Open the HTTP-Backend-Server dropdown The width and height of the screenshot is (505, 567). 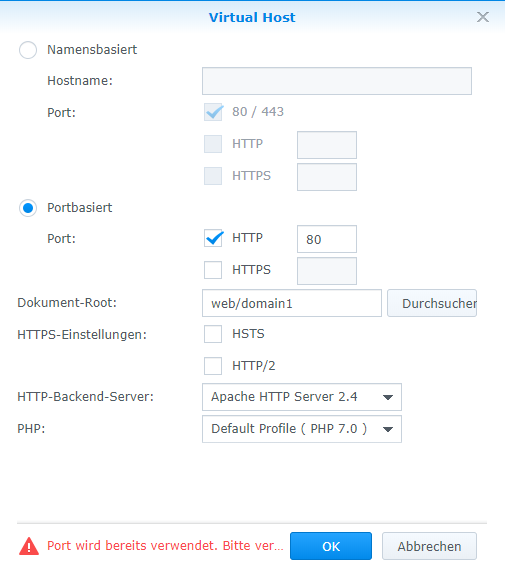tap(302, 397)
